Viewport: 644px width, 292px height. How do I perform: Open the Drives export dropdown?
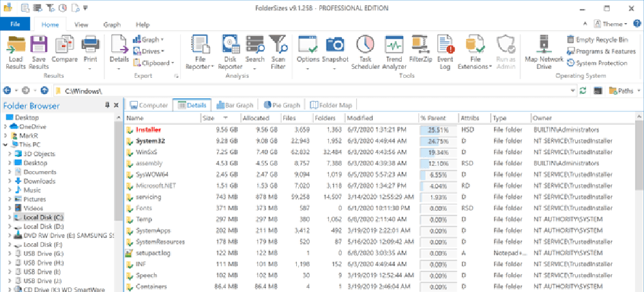[x=148, y=51]
